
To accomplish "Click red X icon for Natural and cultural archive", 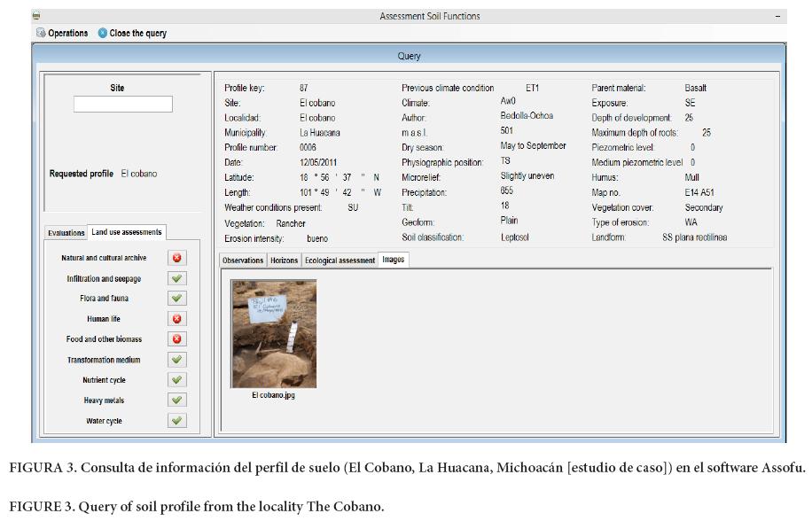I will pyautogui.click(x=177, y=258).
